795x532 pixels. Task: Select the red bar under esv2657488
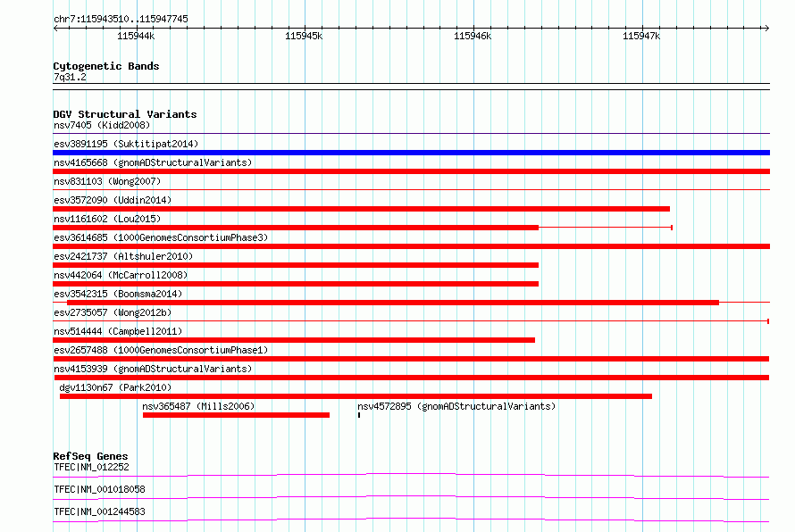click(411, 359)
